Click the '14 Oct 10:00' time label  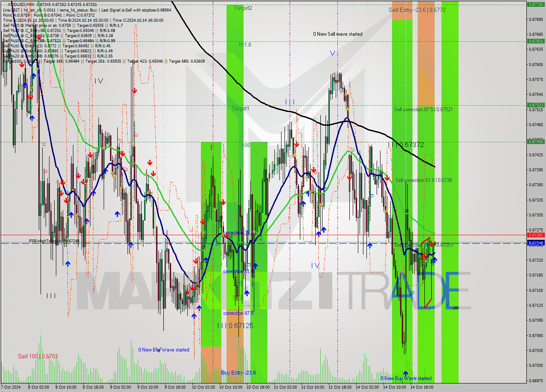(394, 387)
